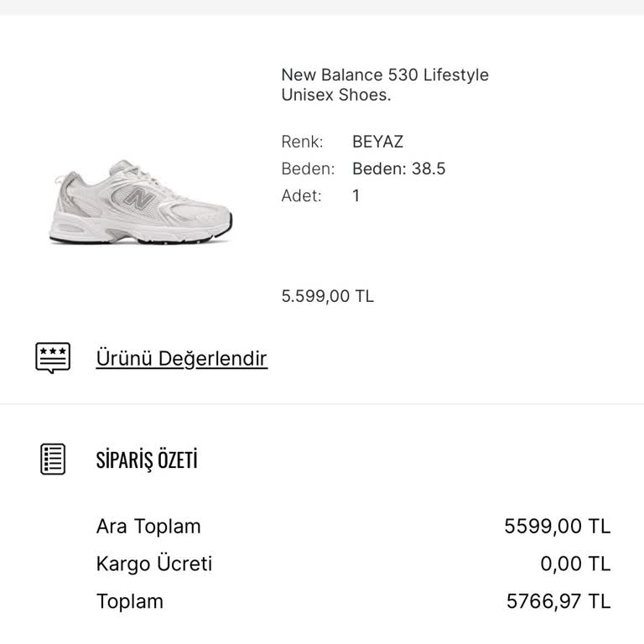The image size is (644, 644).
Task: Select the Beden: 38.5 size value
Action: 398,169
